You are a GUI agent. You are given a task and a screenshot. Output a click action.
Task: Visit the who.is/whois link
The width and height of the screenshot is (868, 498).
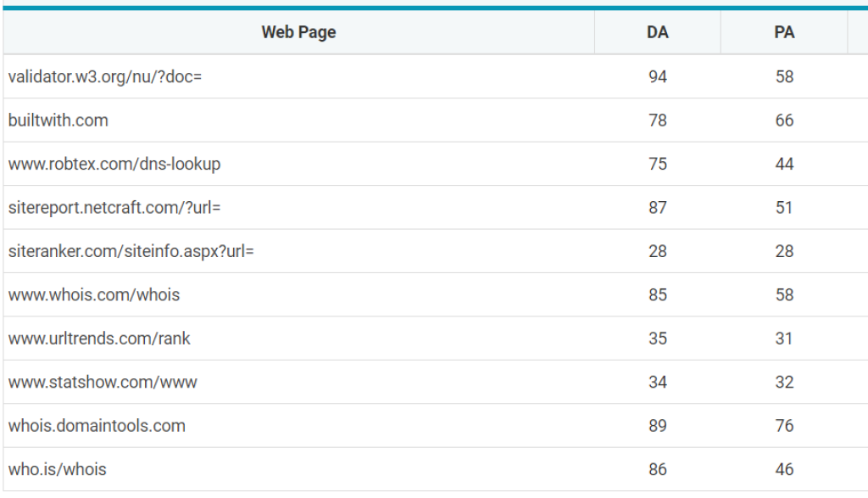(57, 469)
